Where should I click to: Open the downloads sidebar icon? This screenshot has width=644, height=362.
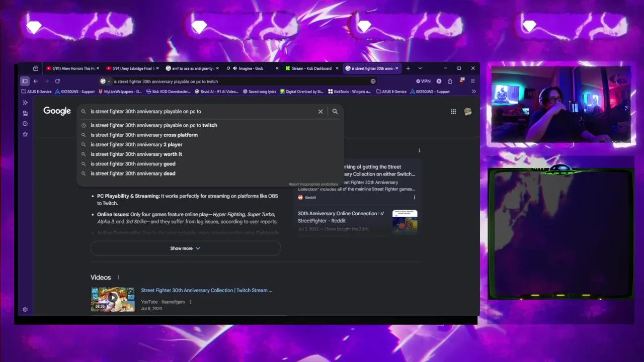click(x=25, y=113)
